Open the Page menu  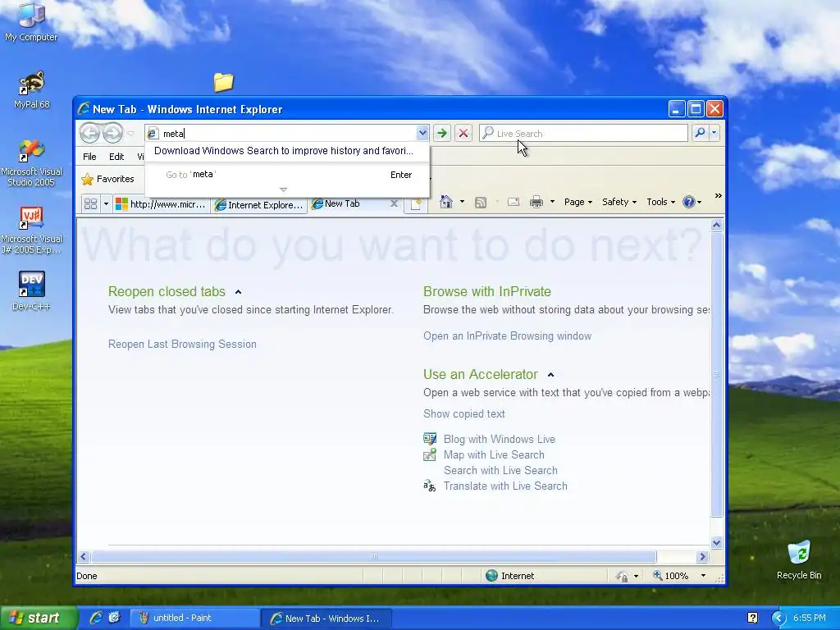578,202
